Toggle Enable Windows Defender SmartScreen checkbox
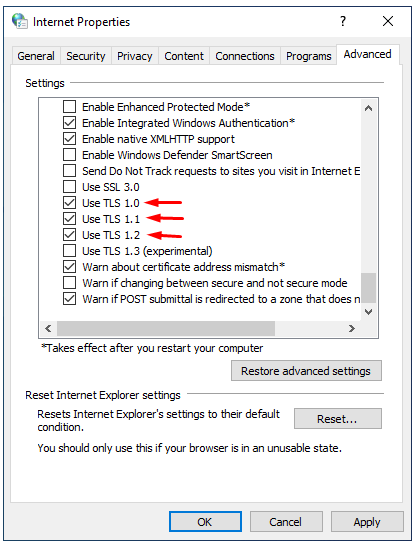This screenshot has width=416, height=547. click(x=69, y=155)
